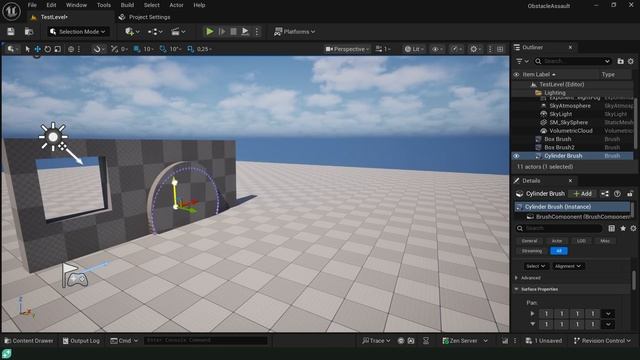
Task: Adjust camera speed setting
Action: click(383, 49)
